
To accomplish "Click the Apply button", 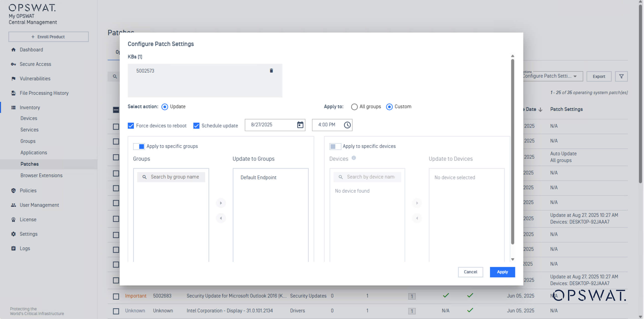I will (502, 272).
